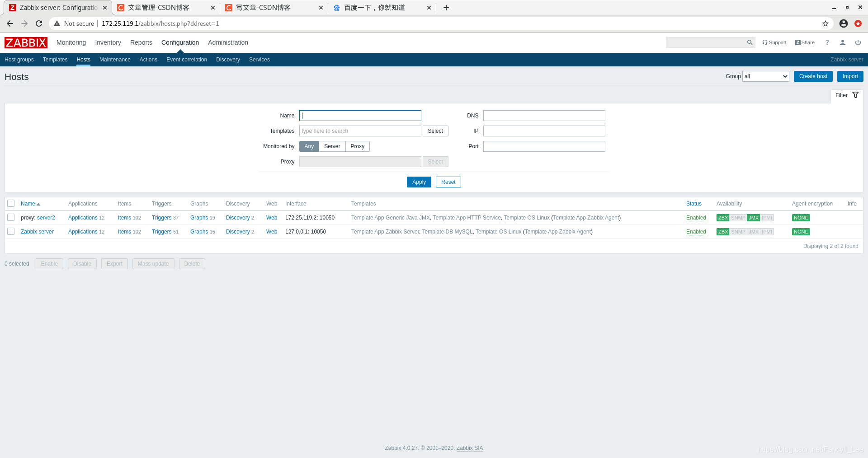The width and height of the screenshot is (868, 458).
Task: Go to Actions submenu
Action: coord(148,60)
